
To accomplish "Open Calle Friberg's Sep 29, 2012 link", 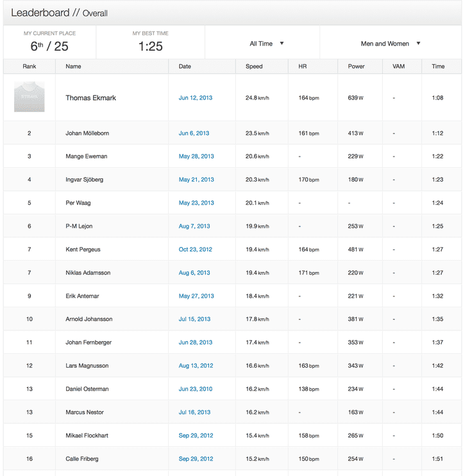I will pos(196,459).
